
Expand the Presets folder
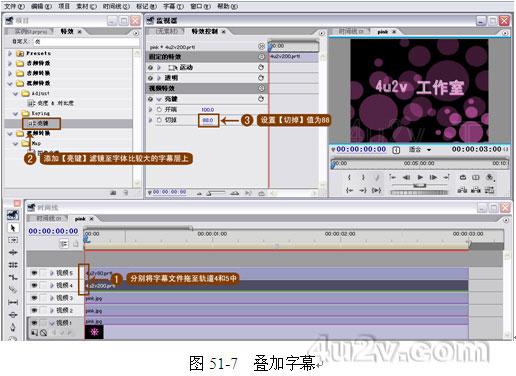click(x=10, y=53)
